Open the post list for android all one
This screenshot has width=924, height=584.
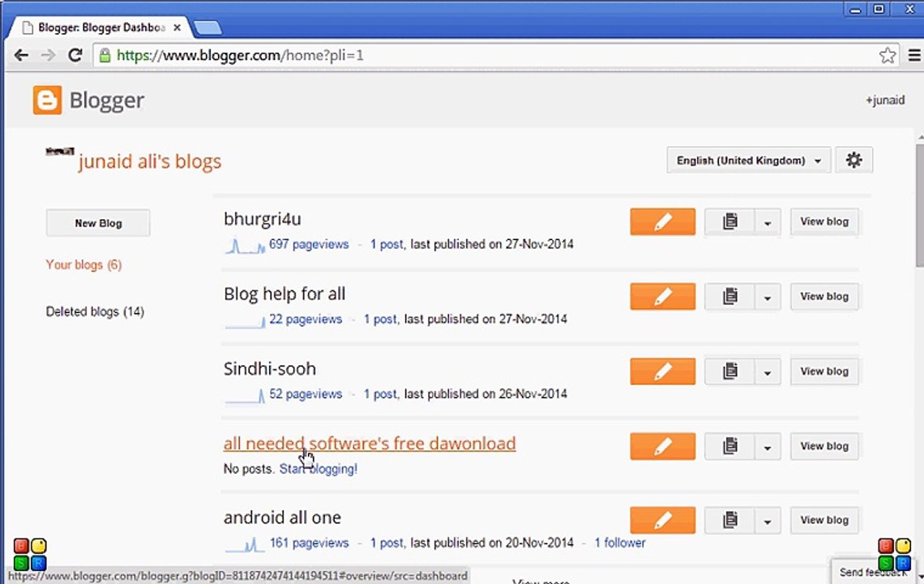729,520
